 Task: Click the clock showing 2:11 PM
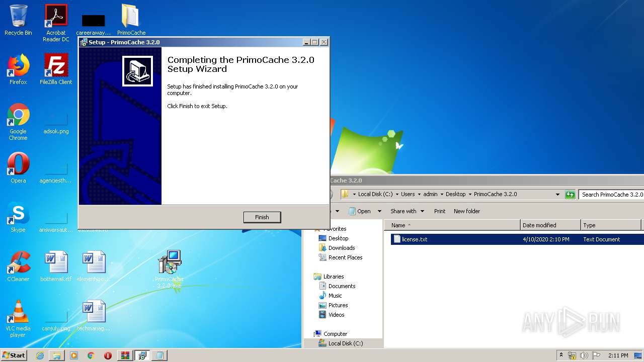[618, 355]
